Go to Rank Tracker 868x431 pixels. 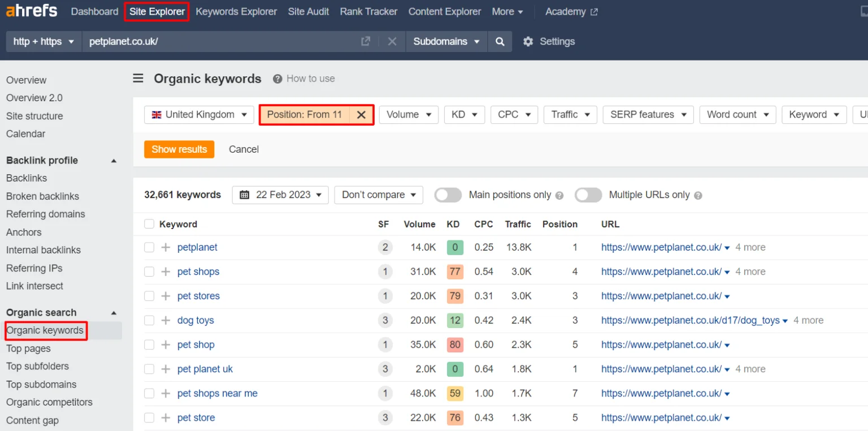pos(368,11)
